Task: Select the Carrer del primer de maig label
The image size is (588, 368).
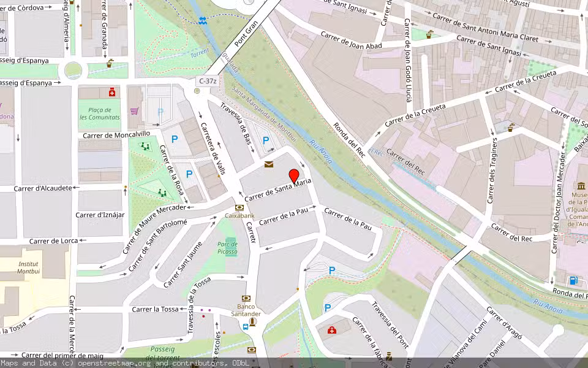Action: tap(62, 355)
